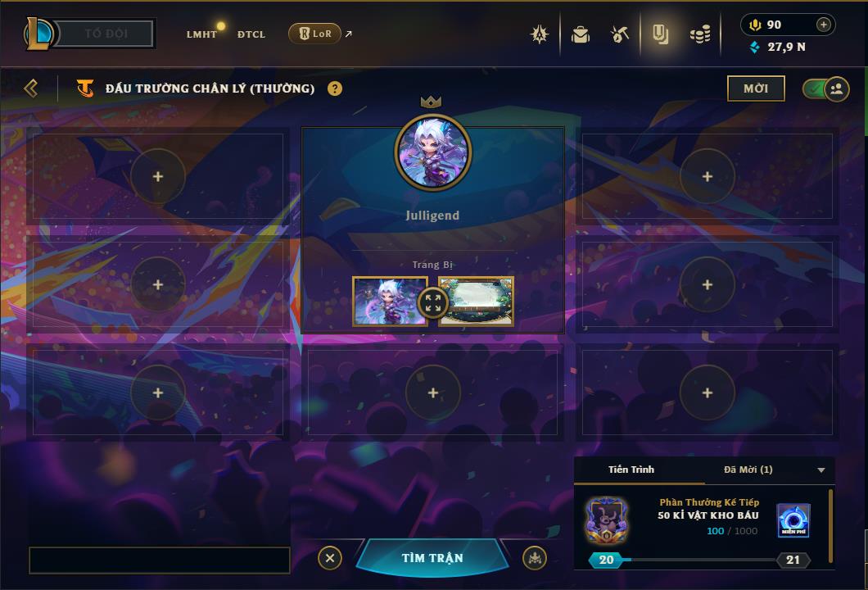The width and height of the screenshot is (868, 590).
Task: Click the level 20 to 21 progress bar
Action: point(699,560)
